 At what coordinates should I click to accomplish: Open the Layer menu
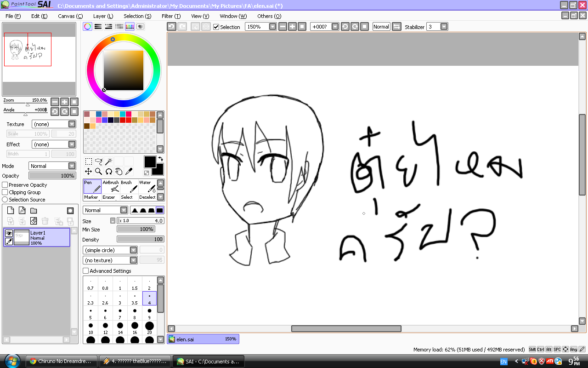coord(103,16)
